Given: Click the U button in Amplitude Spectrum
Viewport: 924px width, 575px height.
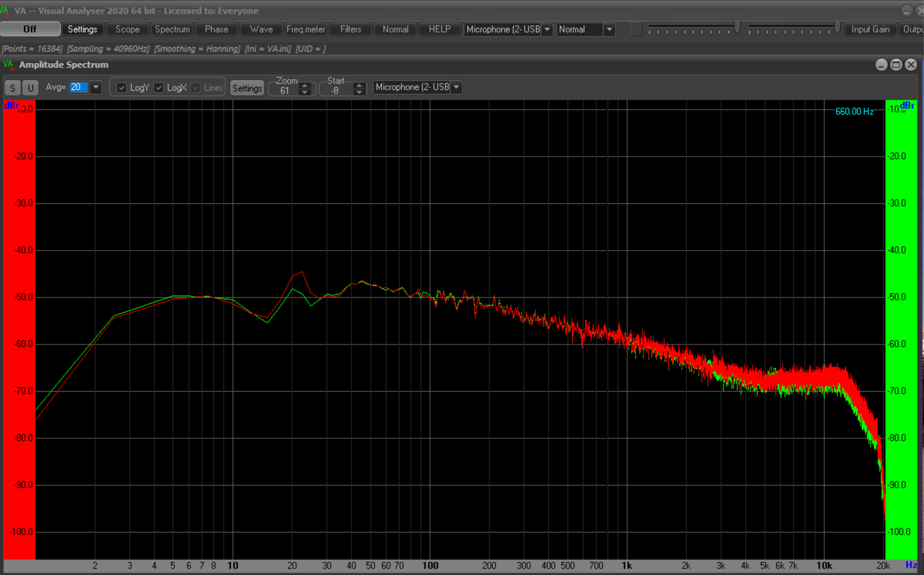Looking at the screenshot, I should tap(30, 88).
